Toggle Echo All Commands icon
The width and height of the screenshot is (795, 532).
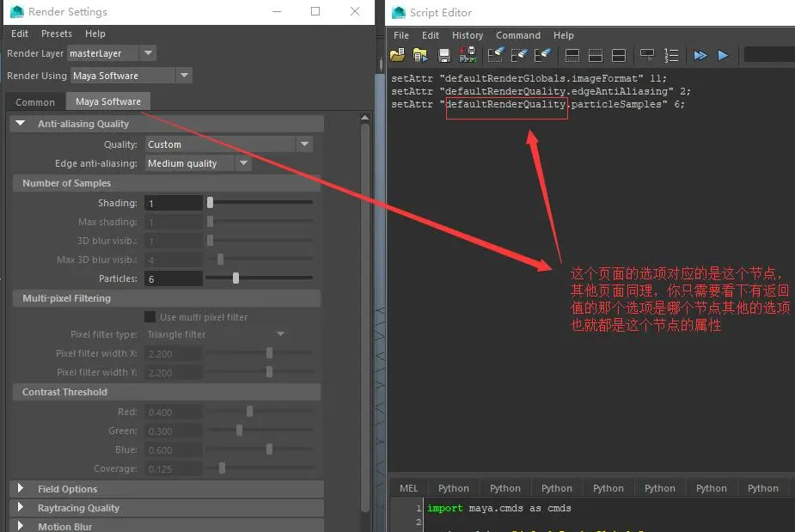[647, 55]
